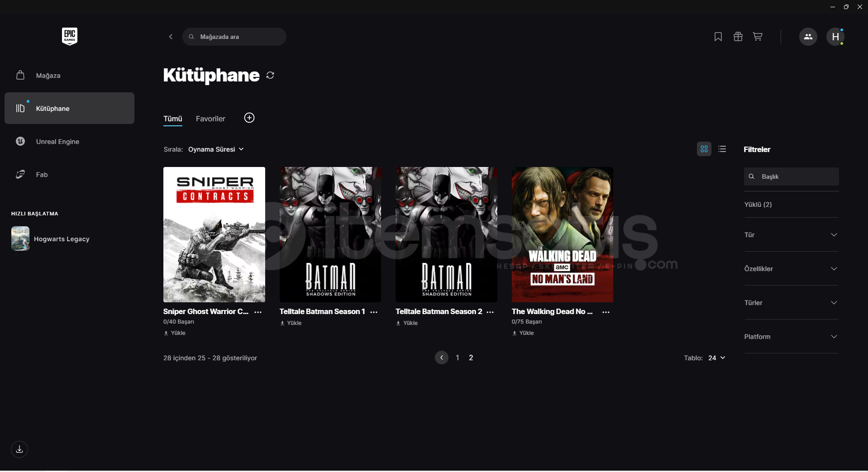This screenshot has width=868, height=472.
Task: Install Telltale Batman Season 2 via Yükle
Action: tap(407, 323)
